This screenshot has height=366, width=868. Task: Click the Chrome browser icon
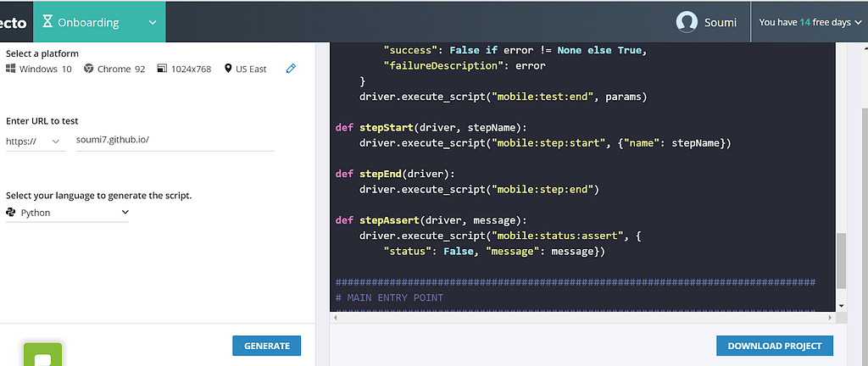(88, 69)
